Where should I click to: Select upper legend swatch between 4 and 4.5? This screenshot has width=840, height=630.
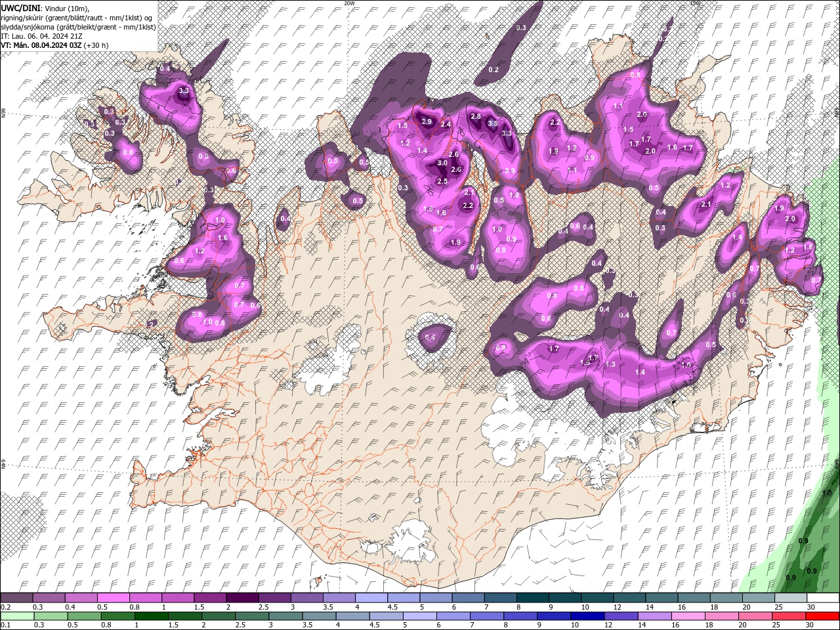coord(371,597)
